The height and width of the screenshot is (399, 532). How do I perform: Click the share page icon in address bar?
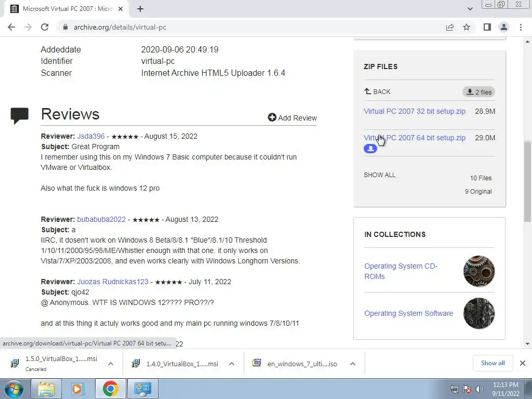(x=450, y=27)
